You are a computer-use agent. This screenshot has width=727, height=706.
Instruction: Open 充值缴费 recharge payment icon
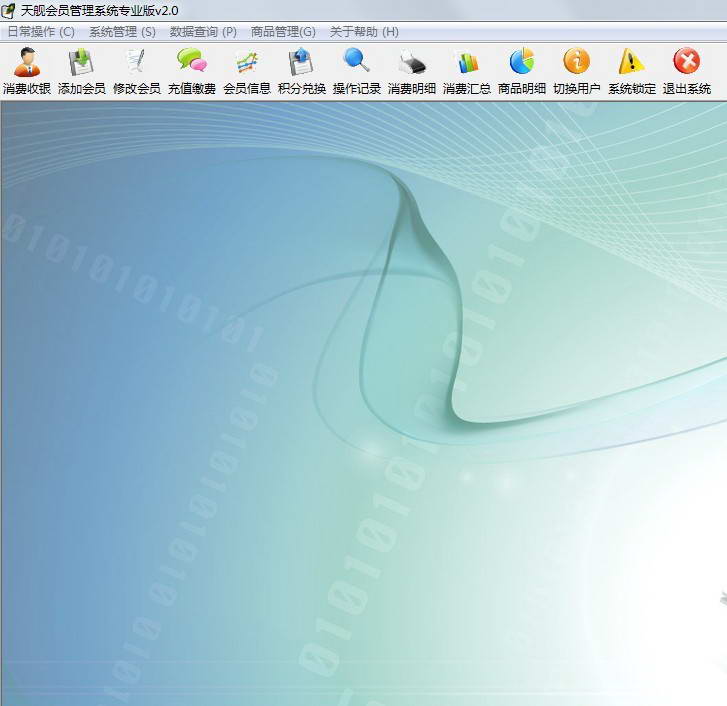pos(191,61)
